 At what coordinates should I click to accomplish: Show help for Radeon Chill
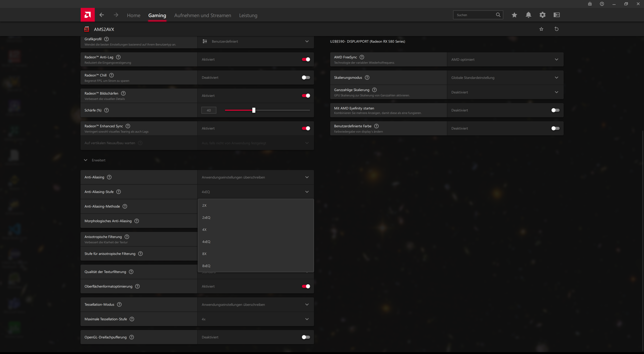pos(112,75)
